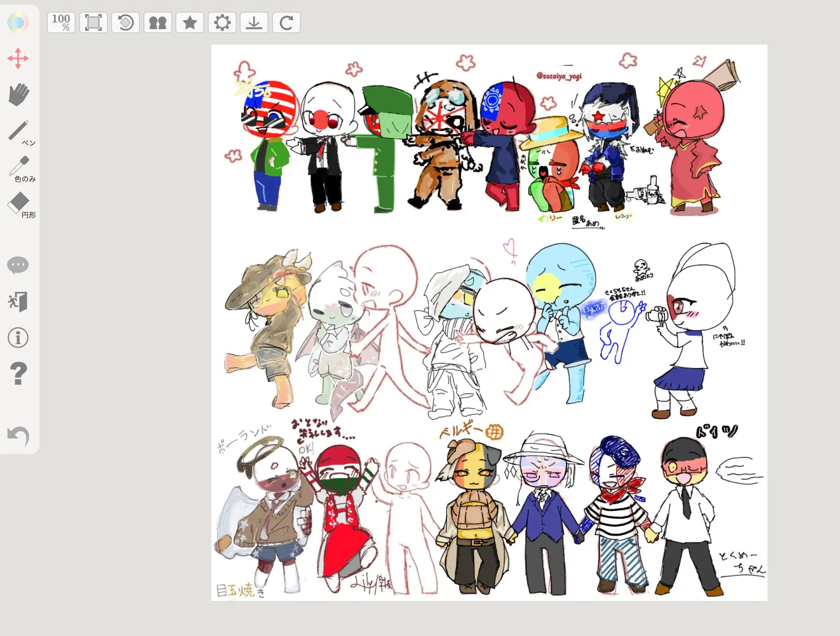
Task: Select the hand pan tool
Action: click(x=18, y=94)
